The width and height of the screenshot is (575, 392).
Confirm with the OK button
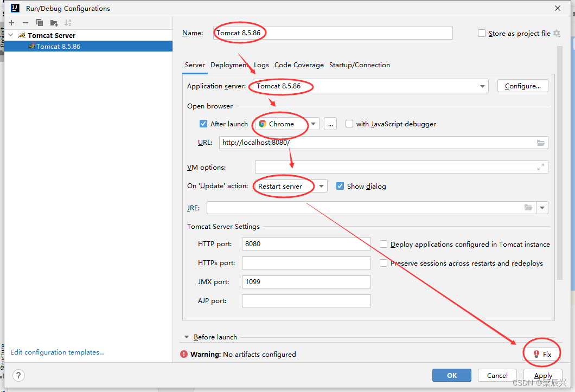coord(452,375)
